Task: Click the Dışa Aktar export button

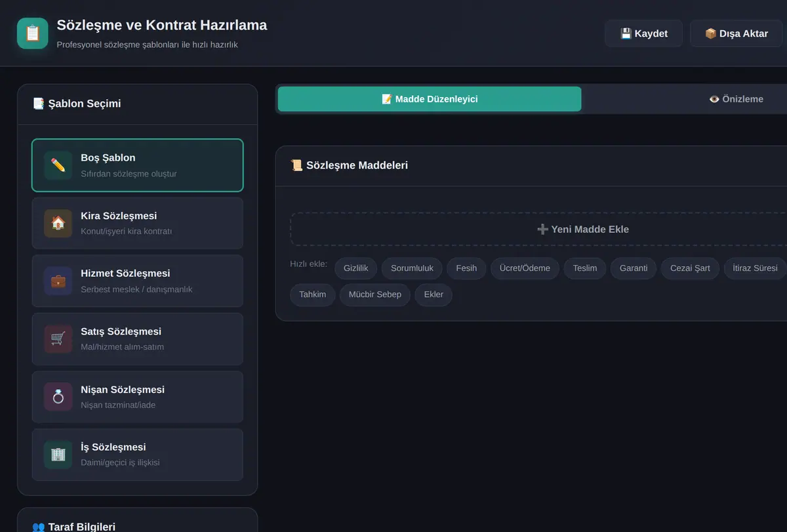Action: (x=737, y=33)
